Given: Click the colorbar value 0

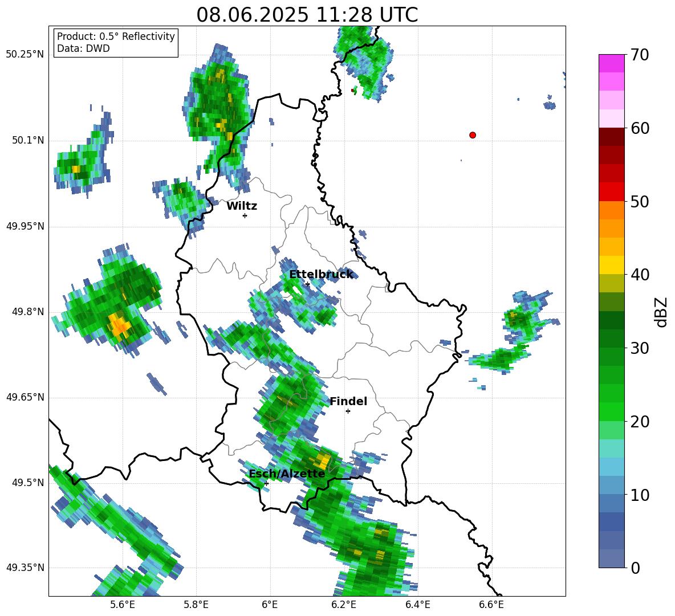Looking at the screenshot, I should point(636,568).
